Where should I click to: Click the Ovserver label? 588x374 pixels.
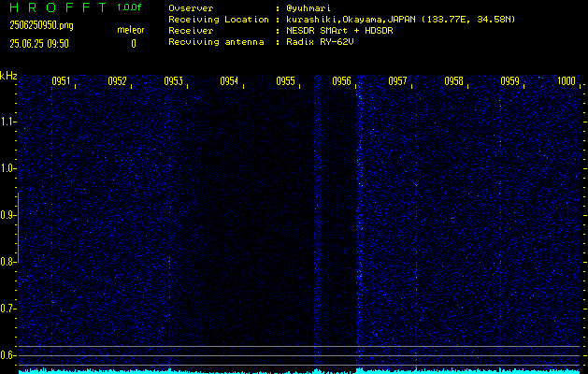point(191,8)
